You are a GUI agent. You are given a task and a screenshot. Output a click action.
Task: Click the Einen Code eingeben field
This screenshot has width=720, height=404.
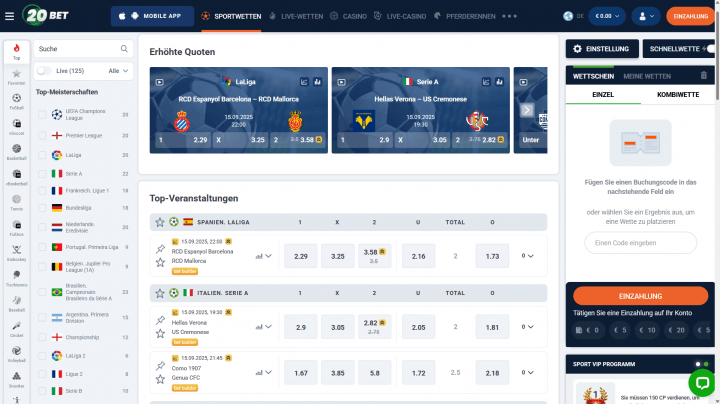(x=640, y=242)
